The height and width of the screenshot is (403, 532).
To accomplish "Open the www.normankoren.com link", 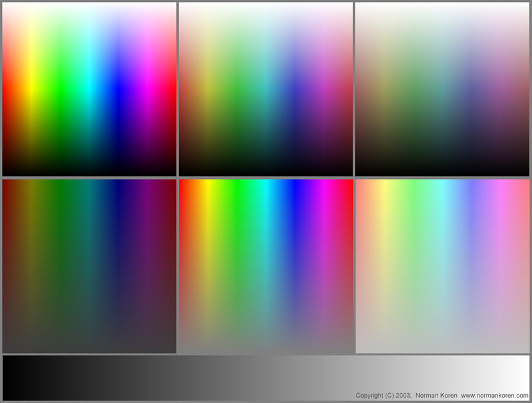I will [x=494, y=396].
